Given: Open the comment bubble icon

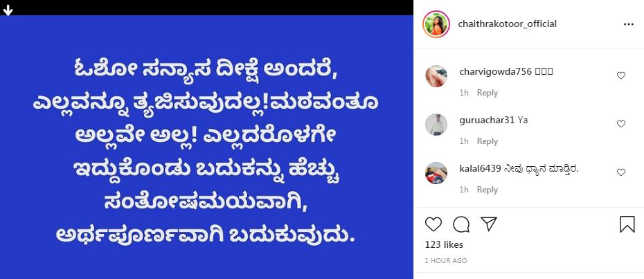Looking at the screenshot, I should coord(461,224).
